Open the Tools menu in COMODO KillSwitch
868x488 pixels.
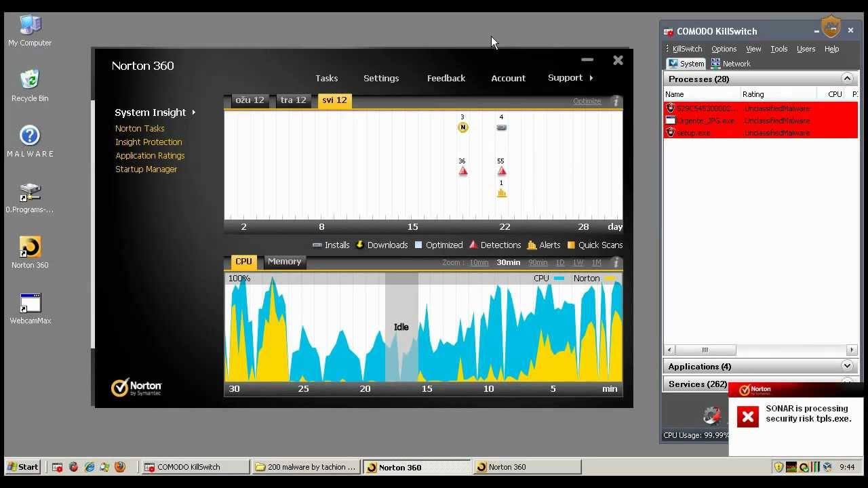779,49
